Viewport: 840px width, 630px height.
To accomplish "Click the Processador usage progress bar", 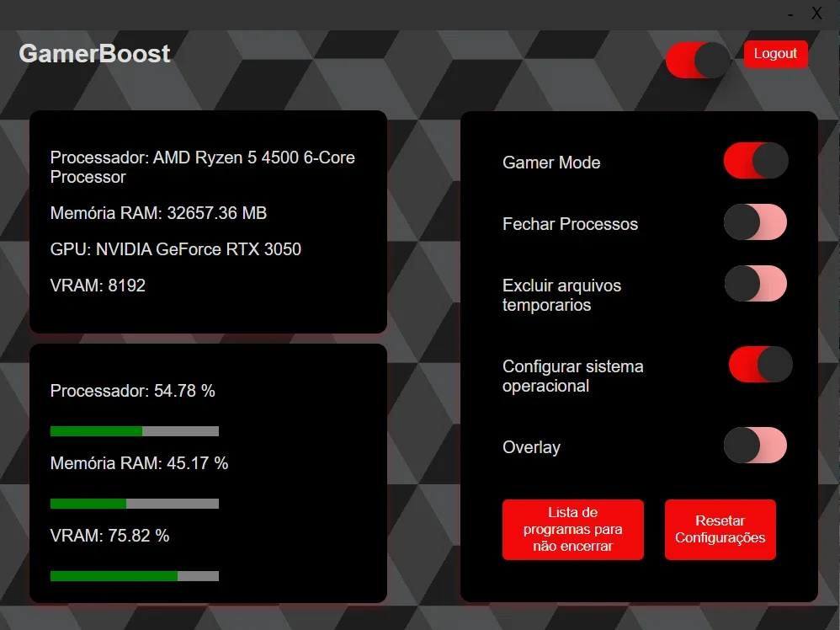I will point(135,431).
